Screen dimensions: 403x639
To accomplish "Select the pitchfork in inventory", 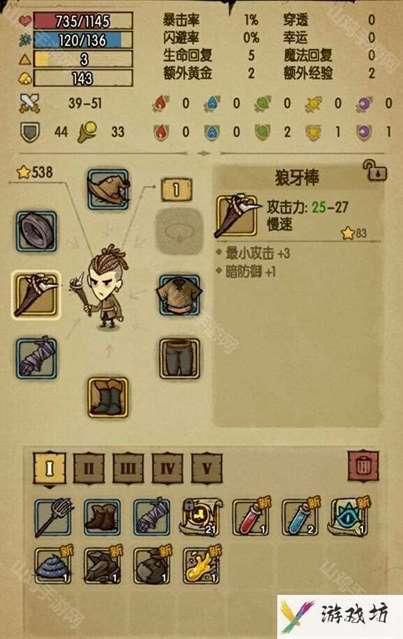I will pyautogui.click(x=53, y=517).
